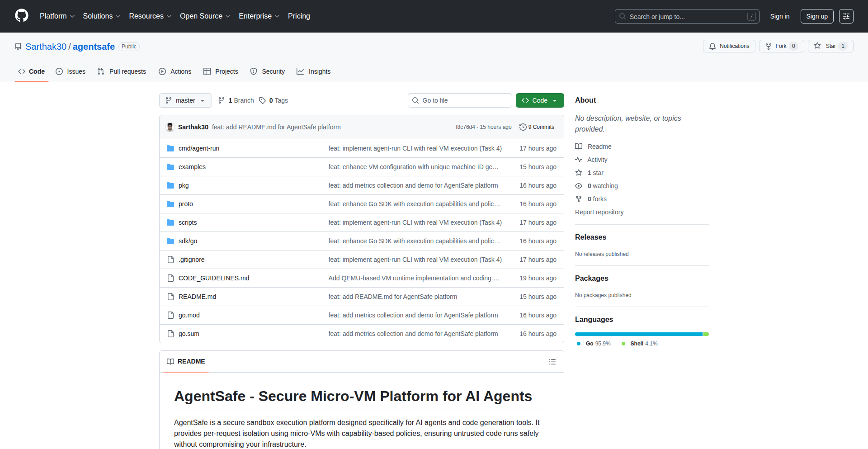The image size is (868, 449).
Task: Click the GitHub logo icon
Action: click(x=22, y=16)
